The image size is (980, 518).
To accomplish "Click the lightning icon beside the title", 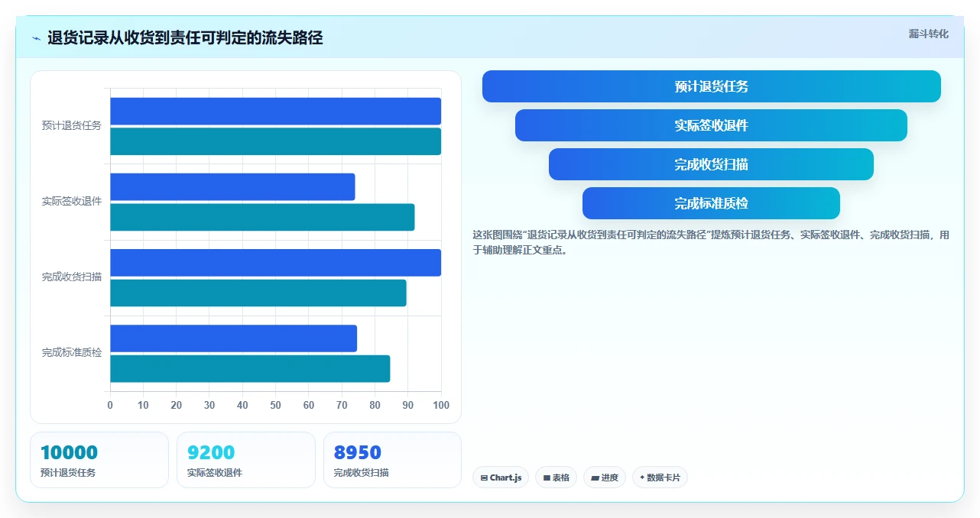I will click(x=36, y=38).
